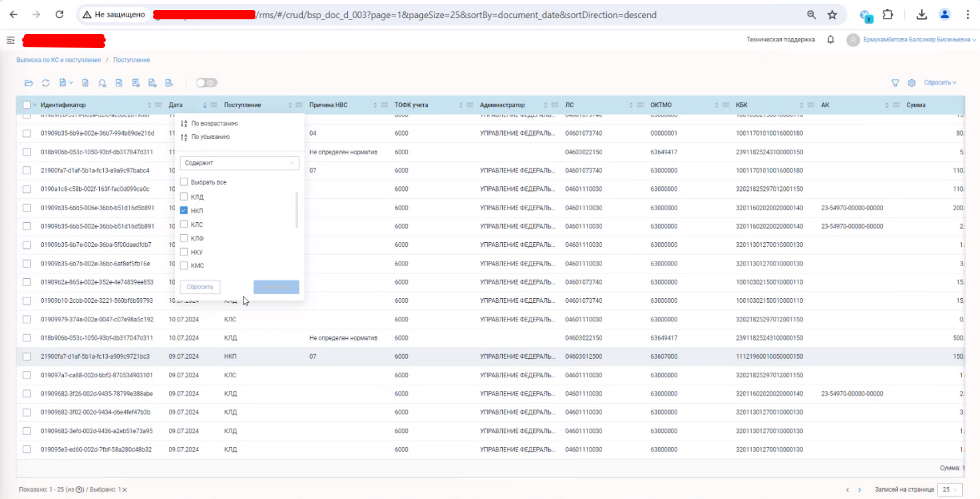Open the КБК column menu icon
The width and height of the screenshot is (980, 499).
point(810,105)
